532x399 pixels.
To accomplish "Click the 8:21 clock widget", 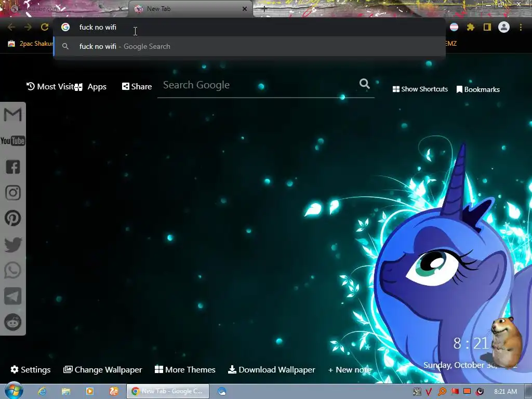I will 471,344.
